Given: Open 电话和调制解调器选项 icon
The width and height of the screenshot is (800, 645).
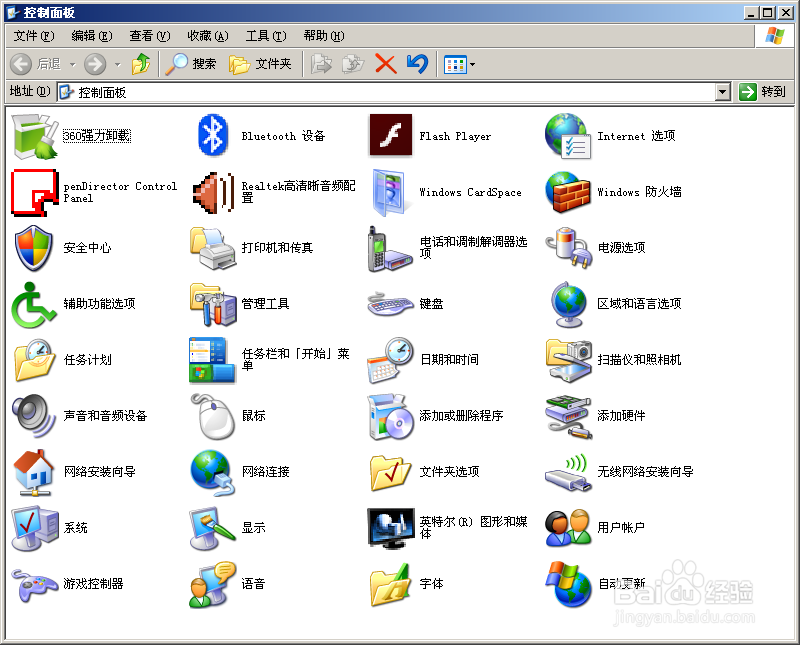Looking at the screenshot, I should pyautogui.click(x=390, y=249).
